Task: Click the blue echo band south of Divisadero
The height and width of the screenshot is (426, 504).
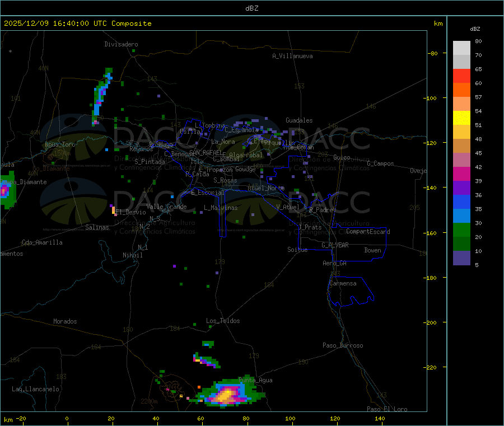Action: click(x=102, y=96)
